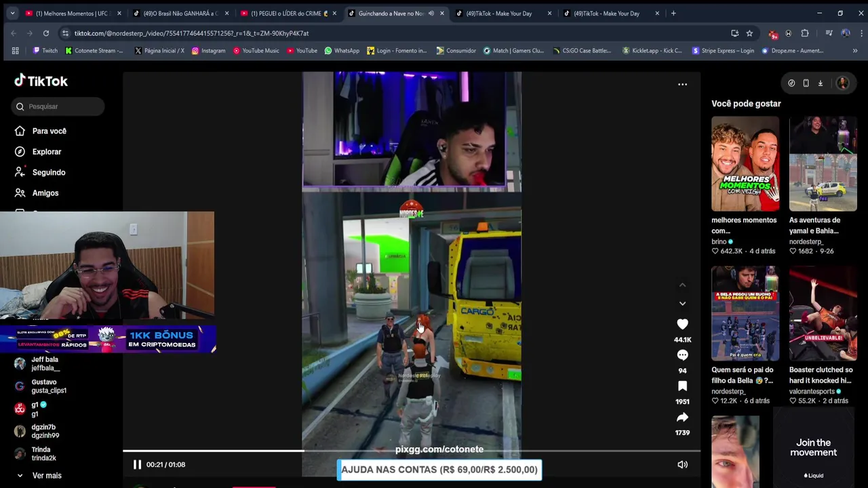Click the TikTok logo
The height and width of the screenshot is (488, 868).
coord(41,81)
